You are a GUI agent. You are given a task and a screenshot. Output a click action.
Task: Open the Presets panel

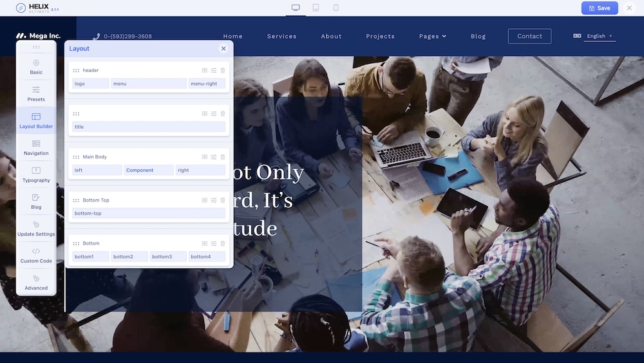(x=36, y=94)
